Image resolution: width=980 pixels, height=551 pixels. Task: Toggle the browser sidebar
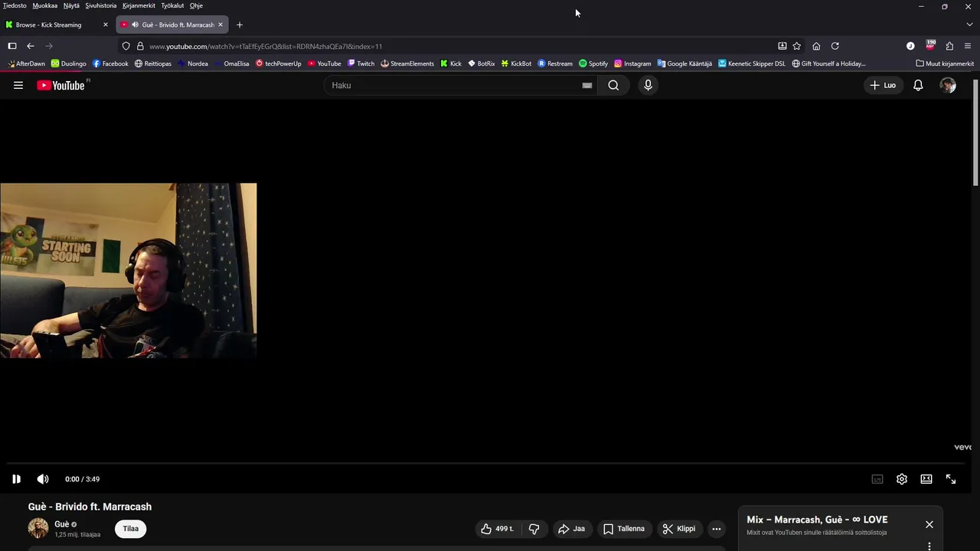pos(12,46)
